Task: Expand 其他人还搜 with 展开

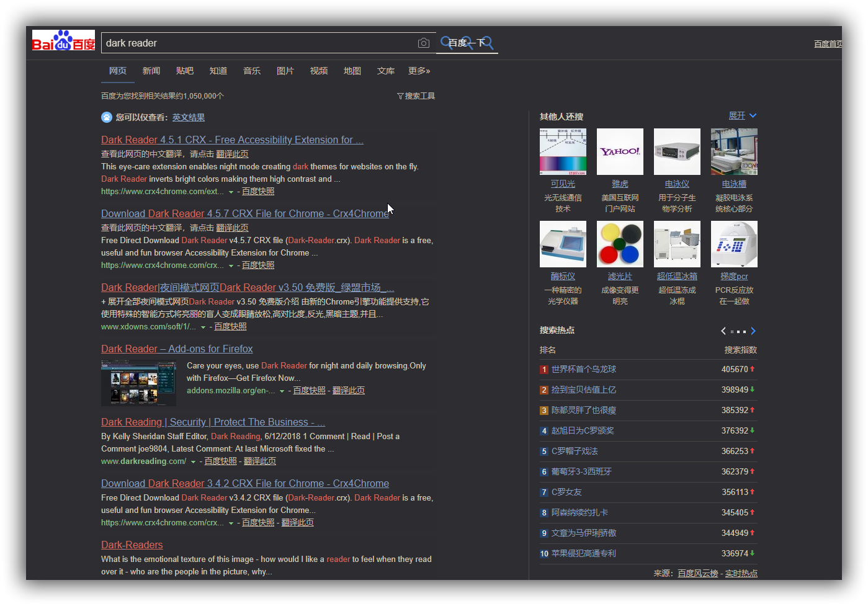Action: (742, 116)
